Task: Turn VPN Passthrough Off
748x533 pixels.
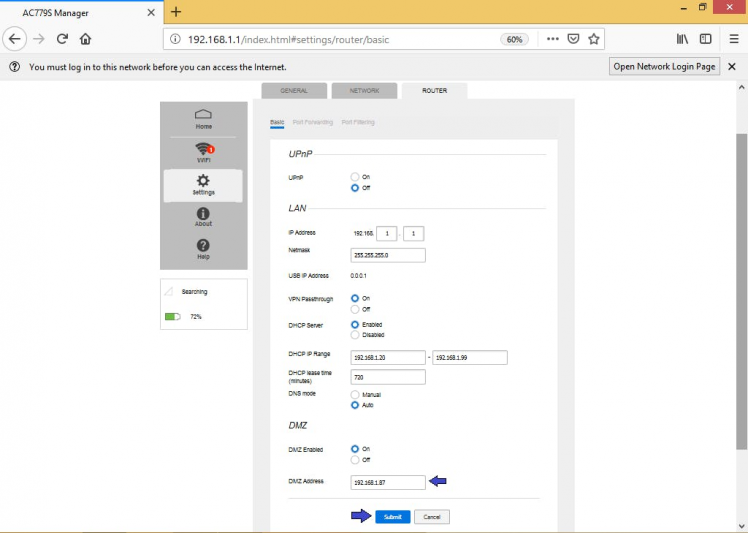Action: coord(355,309)
